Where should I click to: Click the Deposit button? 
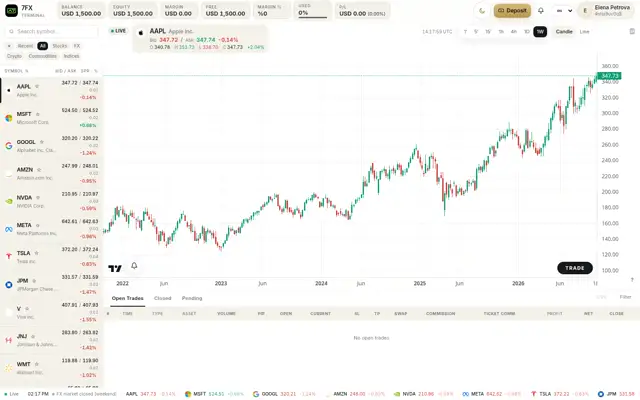click(512, 11)
